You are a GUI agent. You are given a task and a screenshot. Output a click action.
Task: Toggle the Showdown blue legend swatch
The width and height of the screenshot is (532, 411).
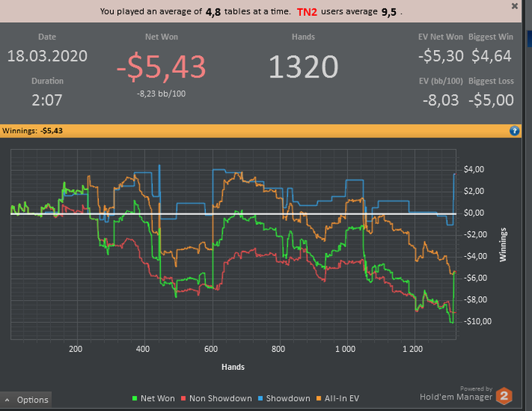click(260, 398)
